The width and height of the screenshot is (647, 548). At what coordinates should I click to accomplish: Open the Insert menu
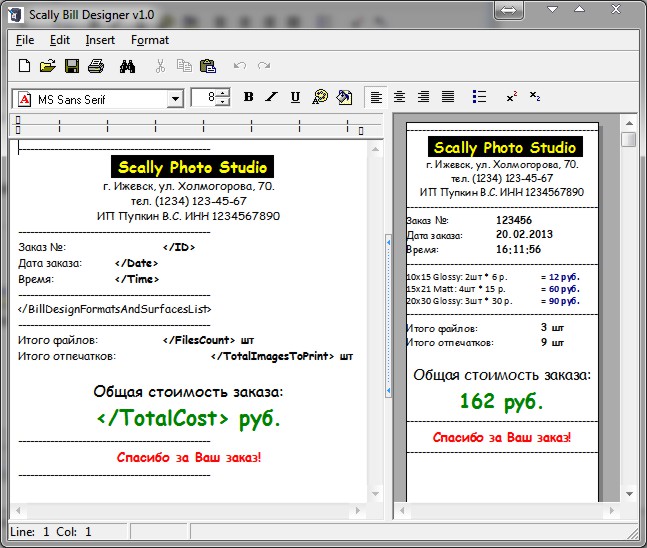(x=100, y=40)
